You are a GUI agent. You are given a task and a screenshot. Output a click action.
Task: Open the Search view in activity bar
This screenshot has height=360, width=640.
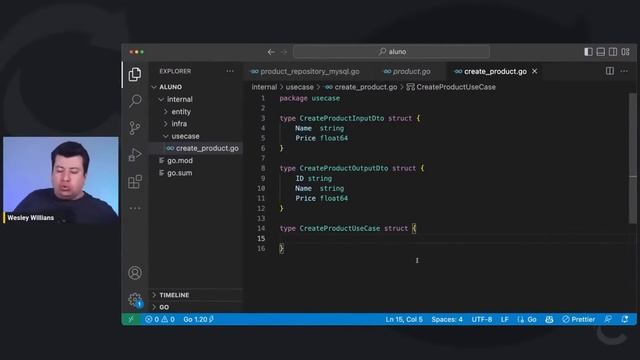[x=135, y=101]
